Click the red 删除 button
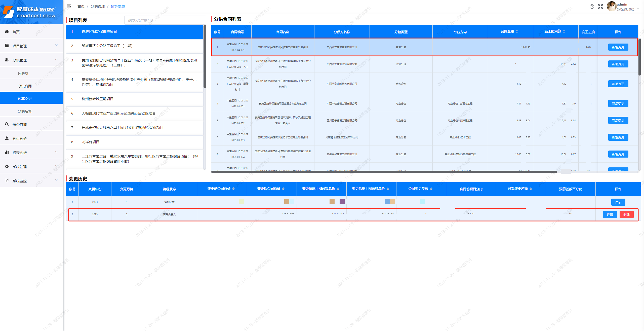Screen dimensions: 644x331 point(626,214)
